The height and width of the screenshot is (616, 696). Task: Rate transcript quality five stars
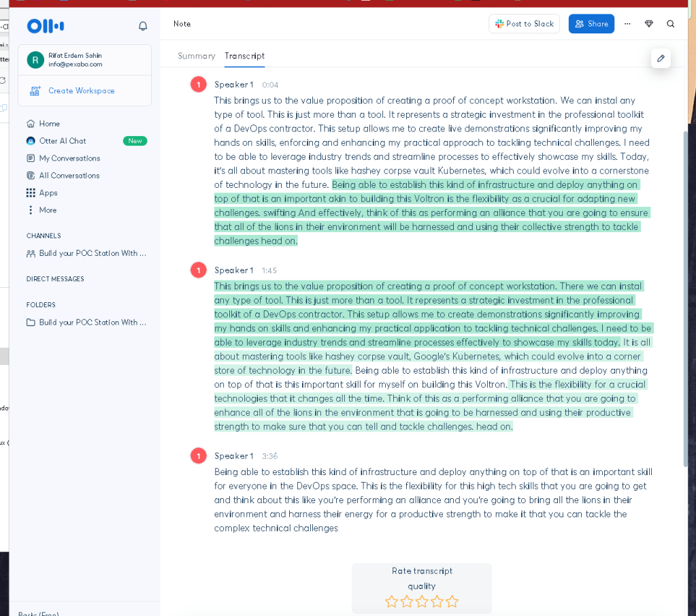pos(452,601)
